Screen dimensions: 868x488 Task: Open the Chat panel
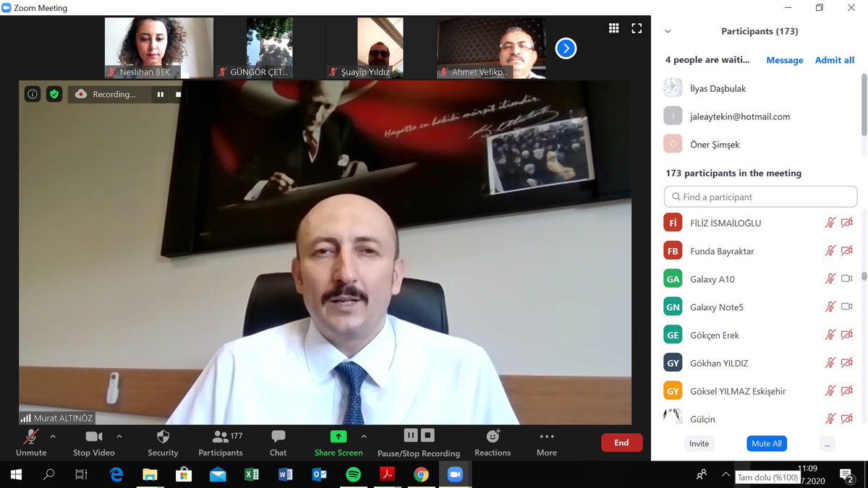pyautogui.click(x=278, y=442)
